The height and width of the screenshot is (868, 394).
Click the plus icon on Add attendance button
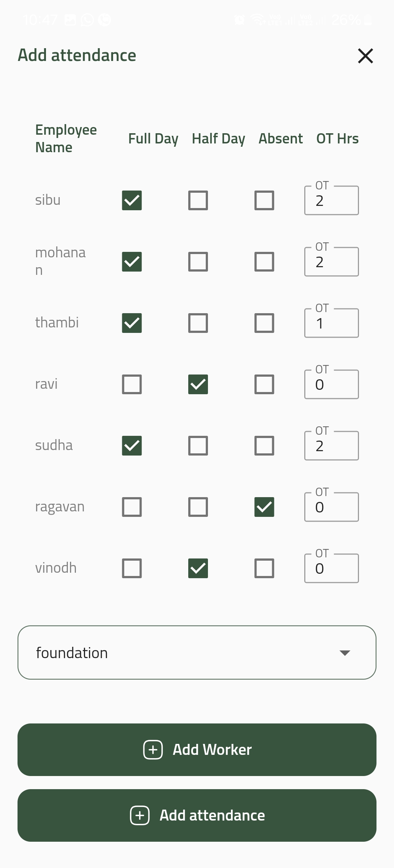[140, 815]
